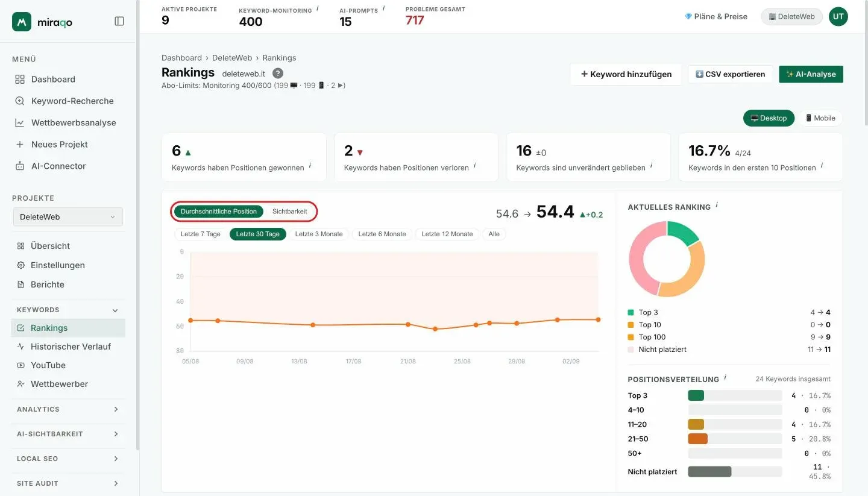The height and width of the screenshot is (496, 868).
Task: Click help question mark beside deleteweb.it
Action: pyautogui.click(x=278, y=73)
